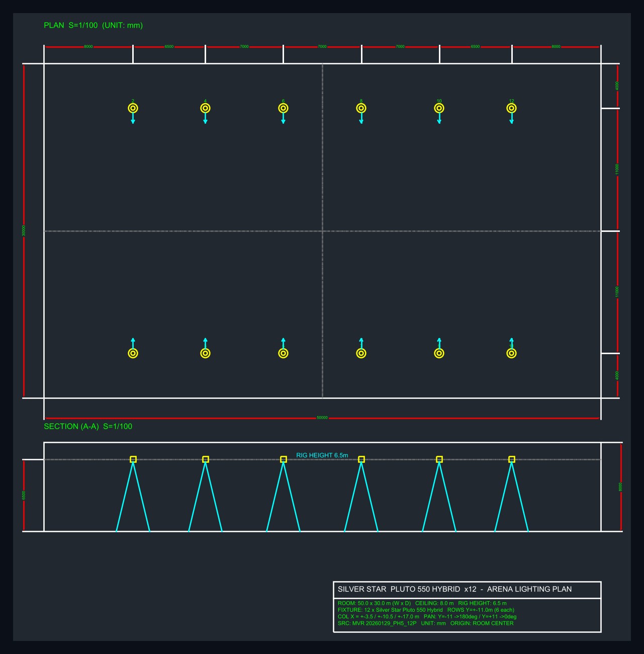Image resolution: width=644 pixels, height=654 pixels.
Task: Click the 8000 ceiling height dimension in section
Action: tap(621, 487)
